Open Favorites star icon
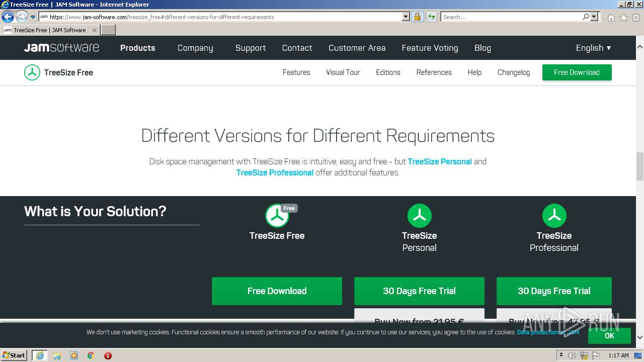Screen dimensions: 644x362 pos(623,18)
